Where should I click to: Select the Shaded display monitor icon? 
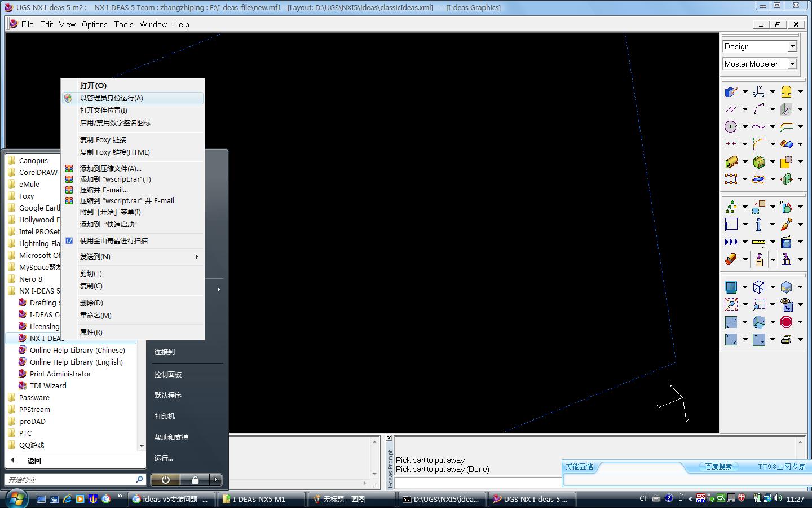coord(731,287)
